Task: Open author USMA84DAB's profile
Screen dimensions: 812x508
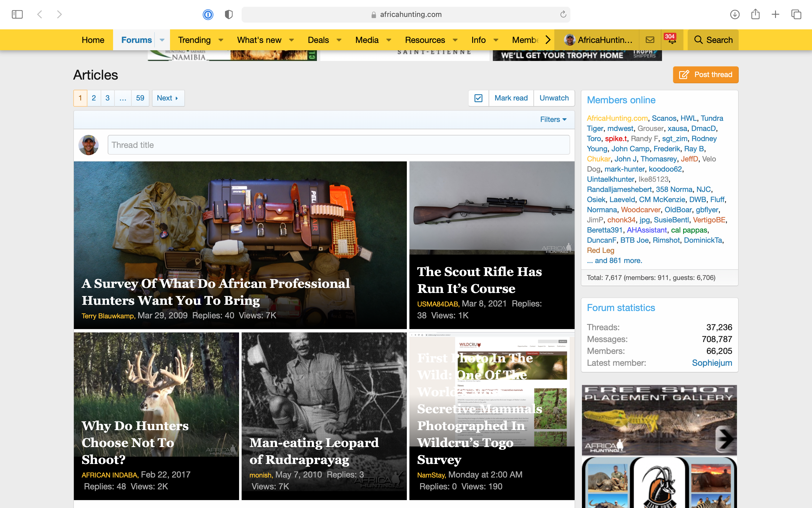Action: coord(438,304)
